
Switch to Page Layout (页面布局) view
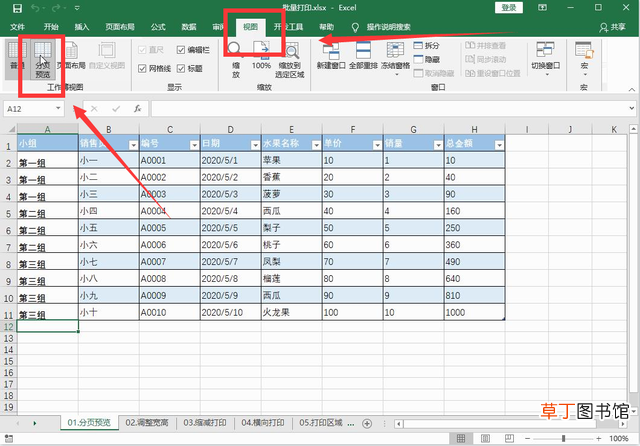tap(71, 56)
